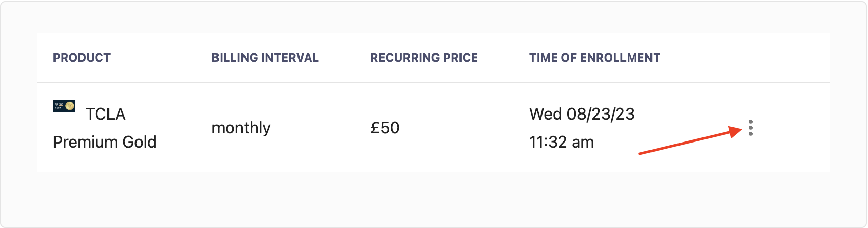The width and height of the screenshot is (868, 228).
Task: Click the 11:32 am enrollment time
Action: [x=561, y=142]
